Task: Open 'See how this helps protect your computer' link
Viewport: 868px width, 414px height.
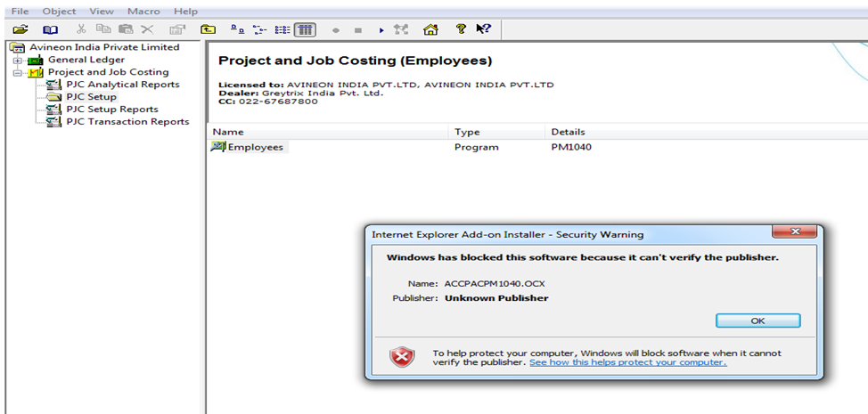Action: pyautogui.click(x=627, y=362)
